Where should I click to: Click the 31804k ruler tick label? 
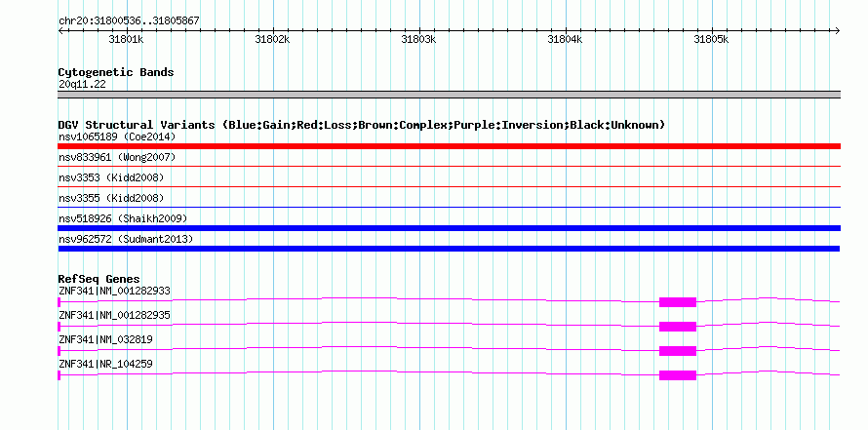coord(565,39)
